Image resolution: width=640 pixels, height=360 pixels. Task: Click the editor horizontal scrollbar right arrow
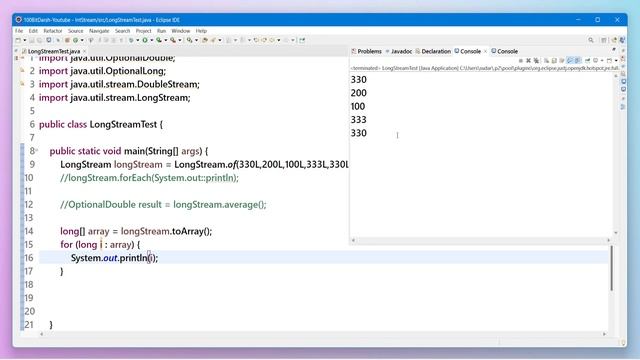tap(604, 334)
